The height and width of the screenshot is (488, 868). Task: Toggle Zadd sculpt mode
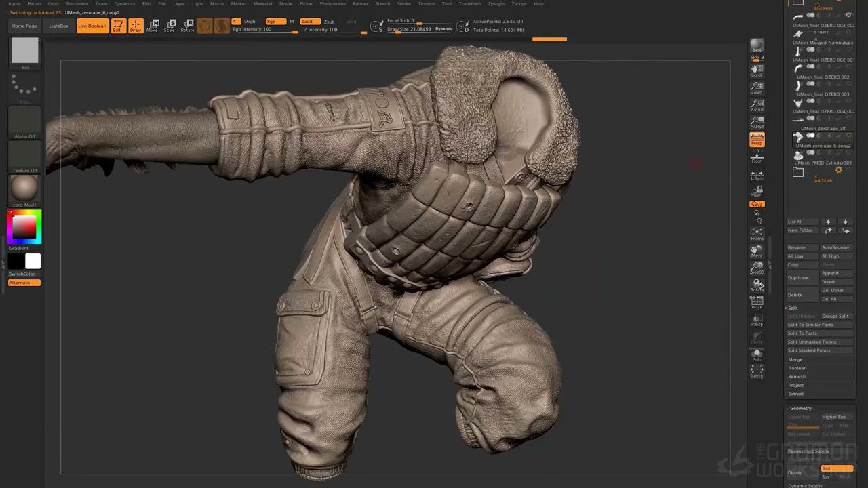tap(310, 22)
